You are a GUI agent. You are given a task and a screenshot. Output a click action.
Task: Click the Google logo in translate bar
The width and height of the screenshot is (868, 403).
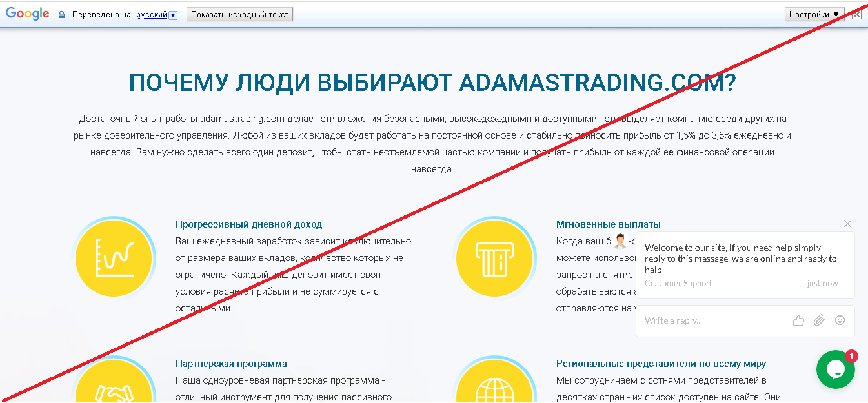coord(28,14)
